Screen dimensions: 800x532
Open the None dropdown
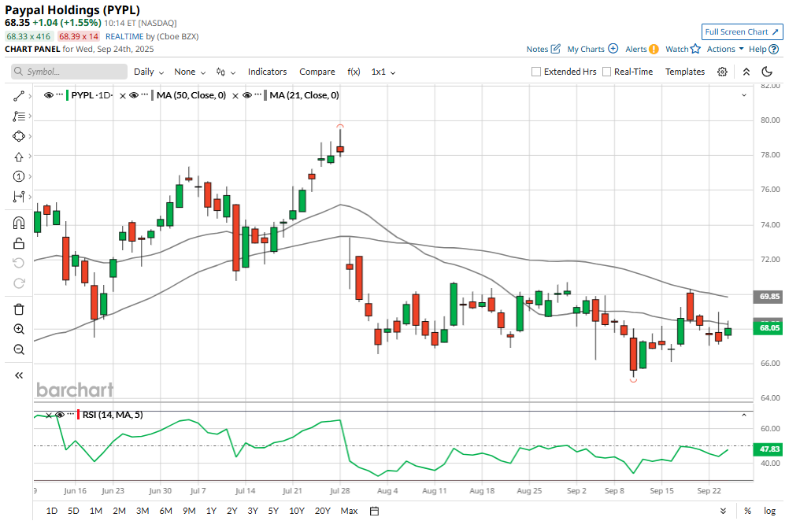tap(190, 72)
